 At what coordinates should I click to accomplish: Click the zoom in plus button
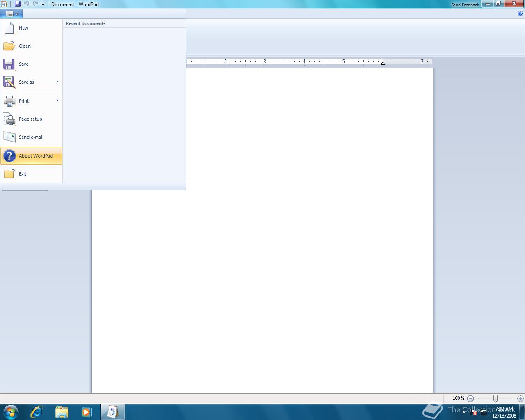pos(520,398)
